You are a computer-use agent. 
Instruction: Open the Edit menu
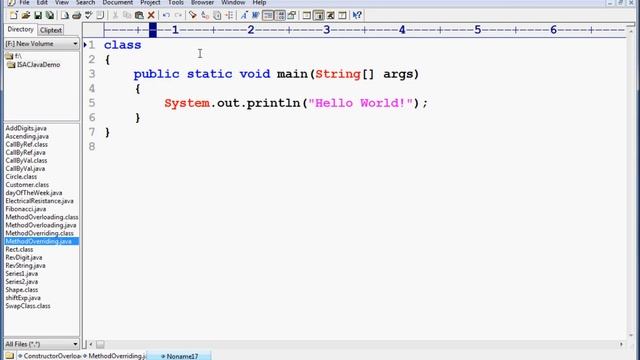tap(42, 2)
